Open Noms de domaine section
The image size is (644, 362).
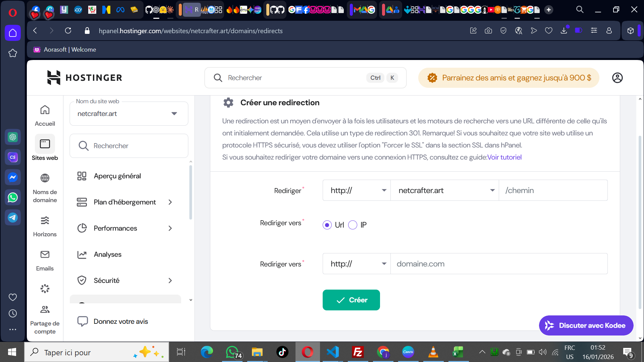45,188
